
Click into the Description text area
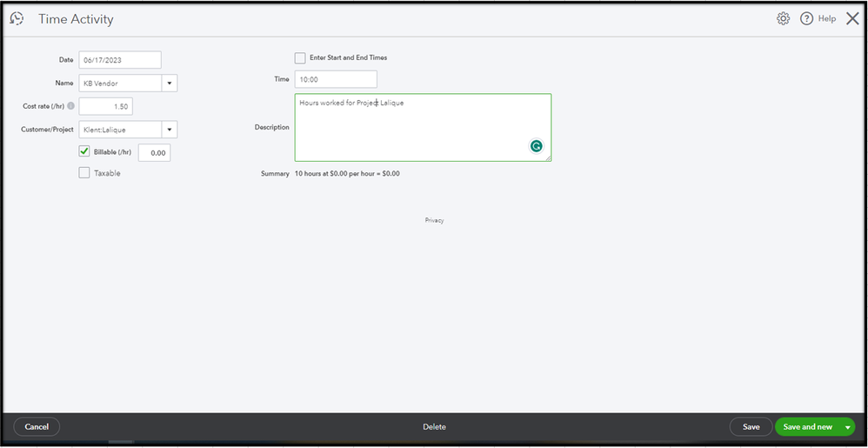click(423, 127)
